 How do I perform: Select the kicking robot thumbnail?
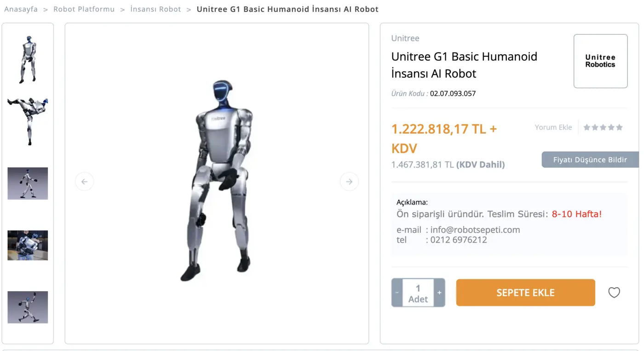coord(28,120)
